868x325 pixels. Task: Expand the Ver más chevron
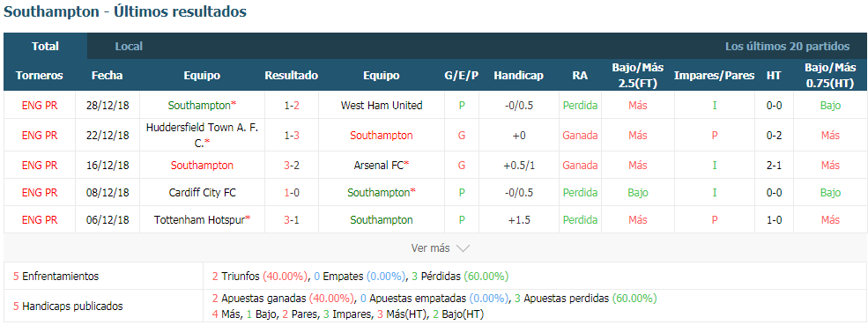(x=463, y=248)
